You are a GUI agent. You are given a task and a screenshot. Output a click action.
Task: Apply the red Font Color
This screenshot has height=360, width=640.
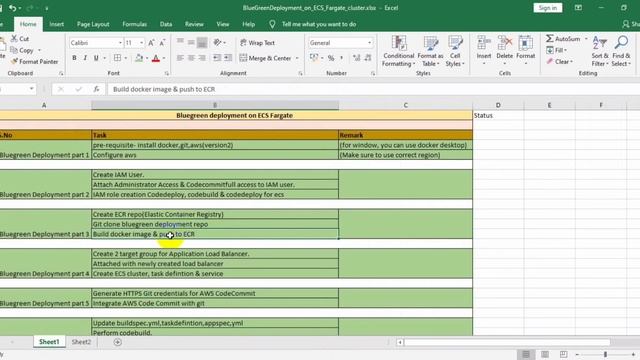(156, 58)
